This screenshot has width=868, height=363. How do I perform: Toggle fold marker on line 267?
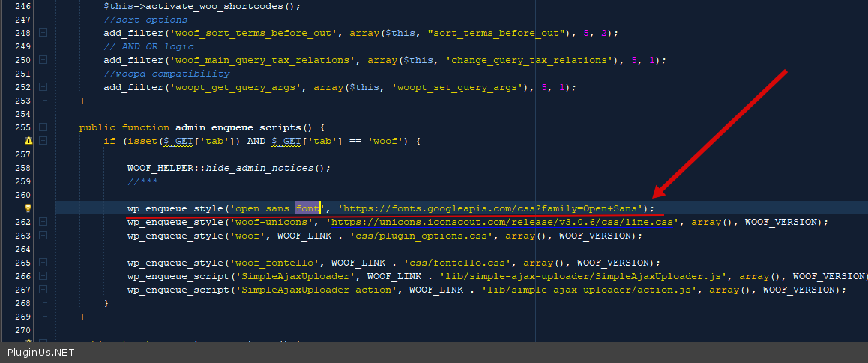pyautogui.click(x=43, y=289)
